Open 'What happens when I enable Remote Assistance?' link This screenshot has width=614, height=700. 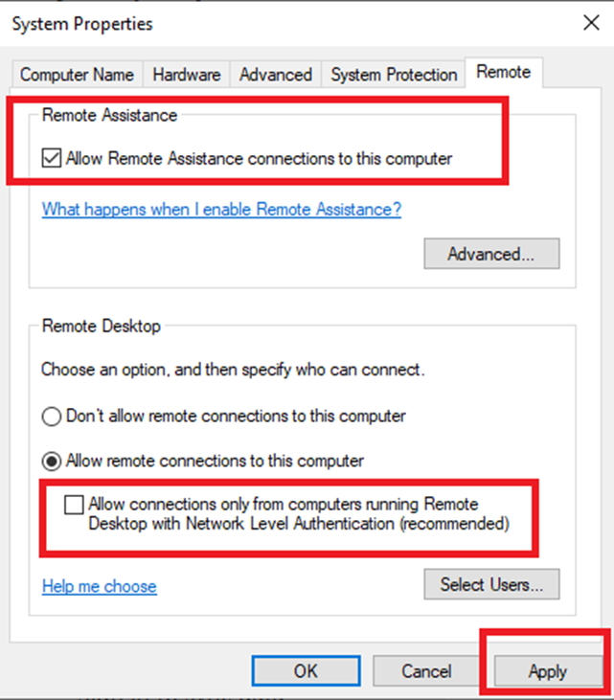pyautogui.click(x=221, y=210)
